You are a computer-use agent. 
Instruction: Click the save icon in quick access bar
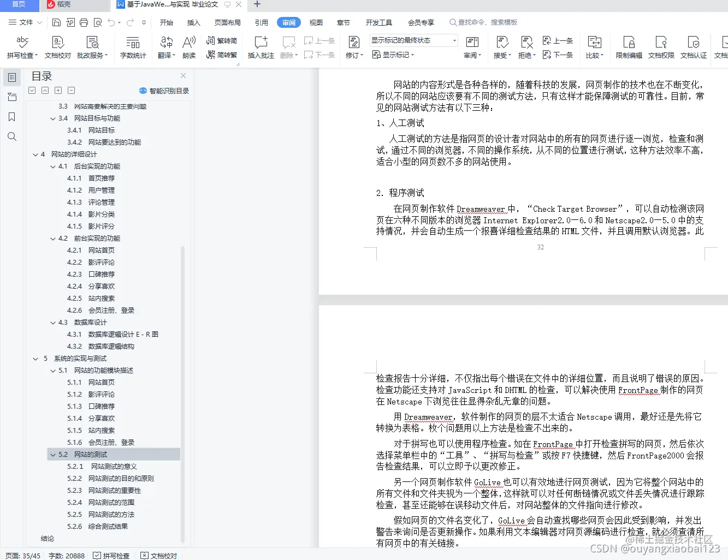click(x=56, y=22)
